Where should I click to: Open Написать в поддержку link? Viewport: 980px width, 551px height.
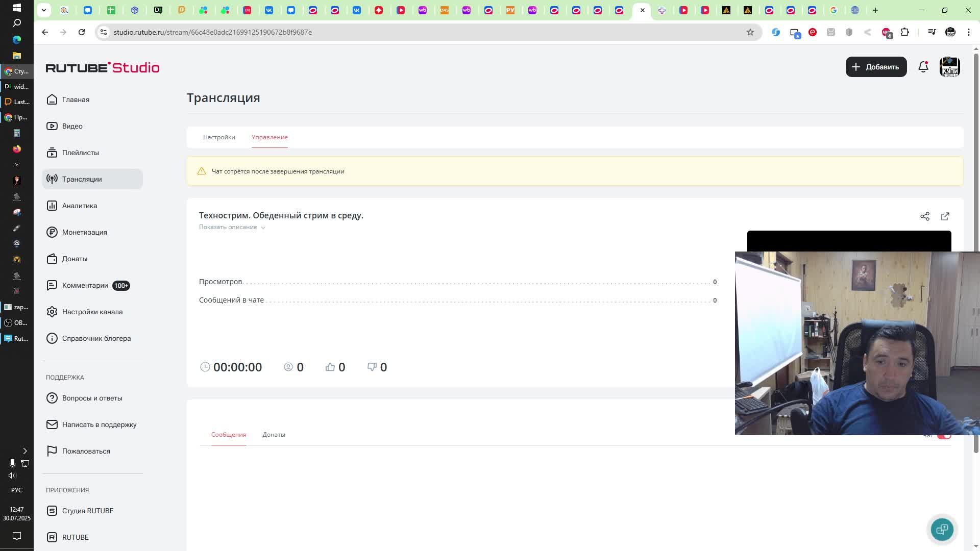[99, 424]
